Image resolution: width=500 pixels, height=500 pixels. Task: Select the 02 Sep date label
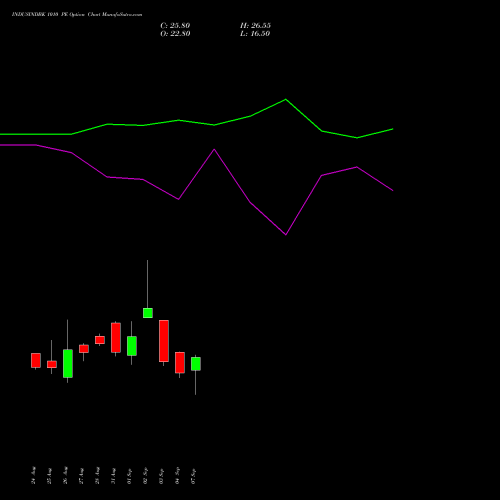[x=145, y=475]
